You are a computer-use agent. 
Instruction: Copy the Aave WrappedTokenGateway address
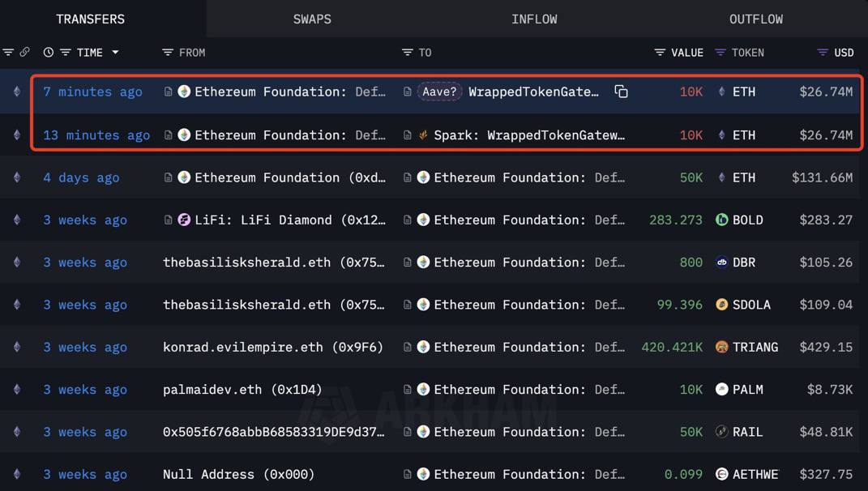pos(621,92)
